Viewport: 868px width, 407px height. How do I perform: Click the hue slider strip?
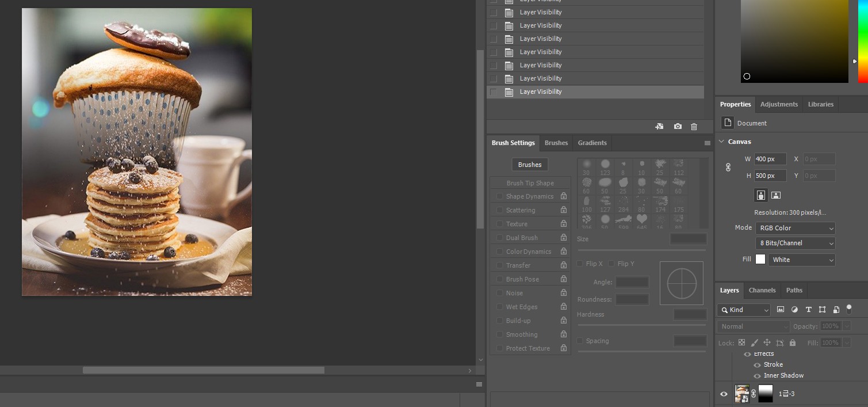[x=863, y=41]
